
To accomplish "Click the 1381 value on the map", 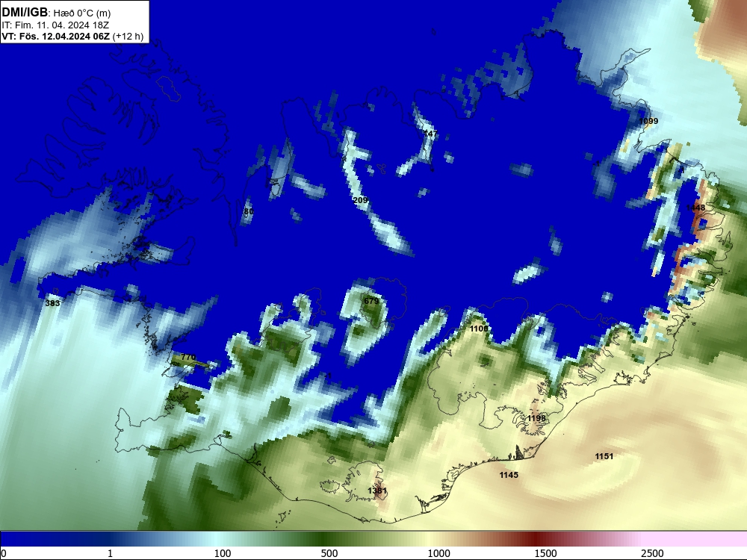I will pyautogui.click(x=377, y=491).
